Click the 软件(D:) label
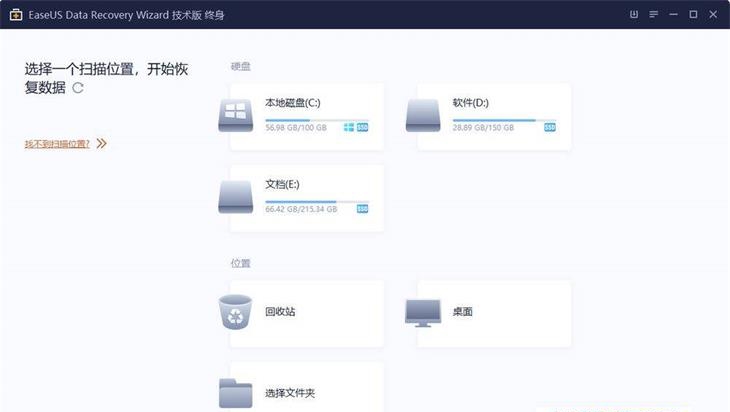Viewport: 730px width, 412px height. pyautogui.click(x=471, y=102)
